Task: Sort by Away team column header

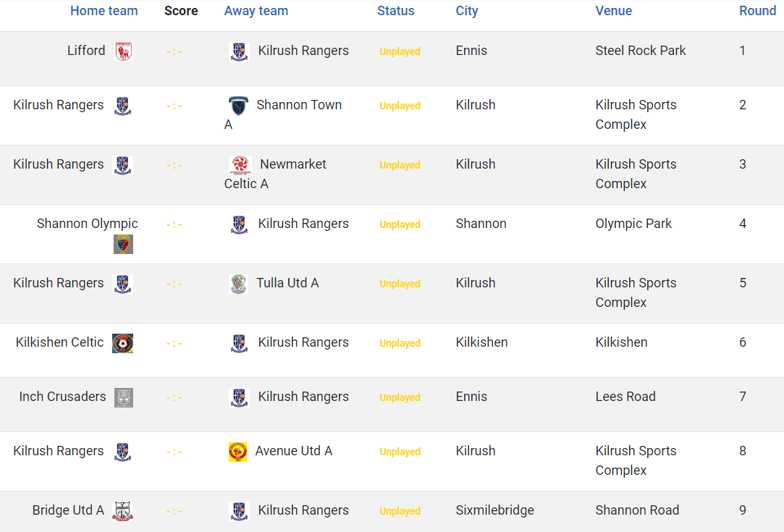Action: 256,11
